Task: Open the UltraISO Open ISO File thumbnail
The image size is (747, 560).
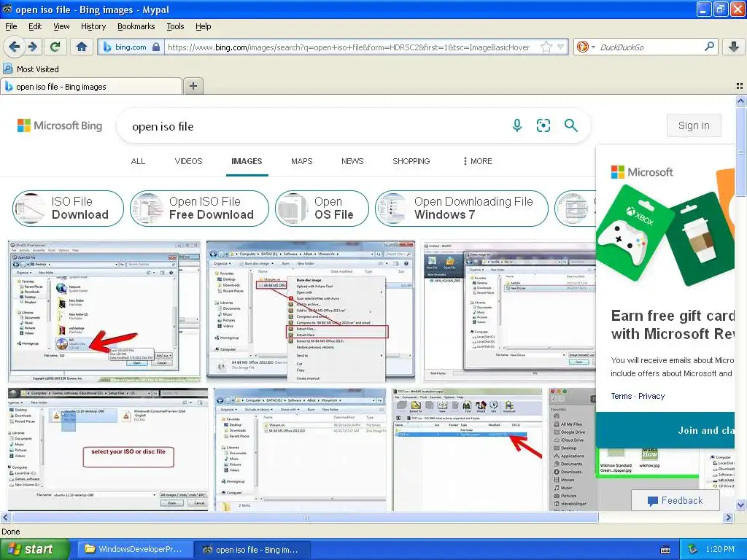Action: pos(104,311)
